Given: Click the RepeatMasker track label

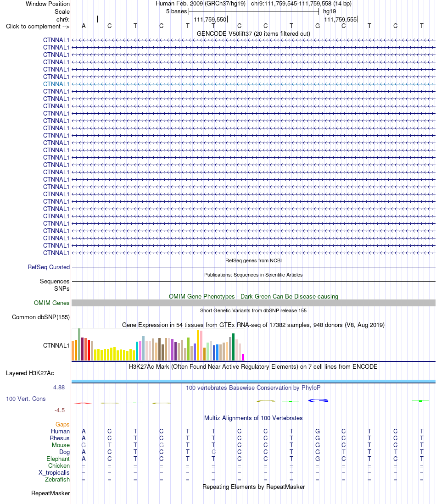Looking at the screenshot, I should pos(50,493).
